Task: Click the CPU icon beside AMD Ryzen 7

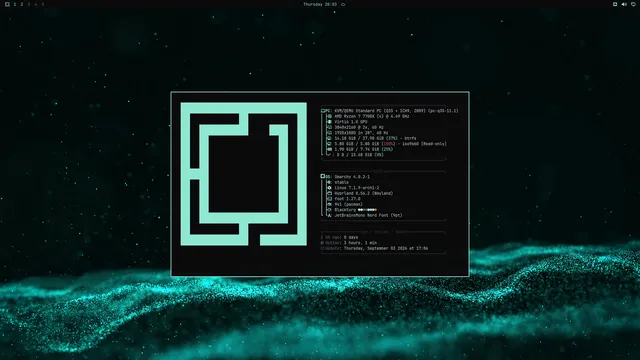Action: point(329,116)
